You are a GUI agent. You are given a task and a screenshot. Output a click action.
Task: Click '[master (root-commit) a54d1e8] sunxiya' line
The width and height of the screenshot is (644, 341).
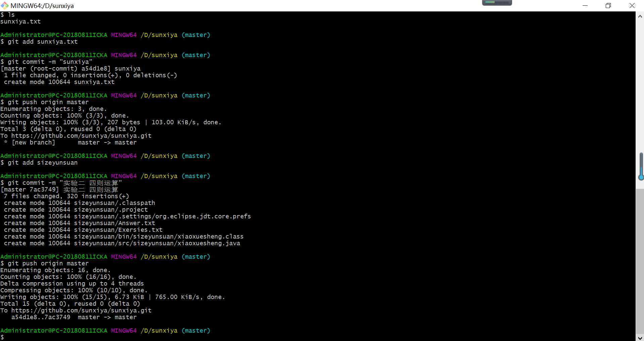point(70,69)
